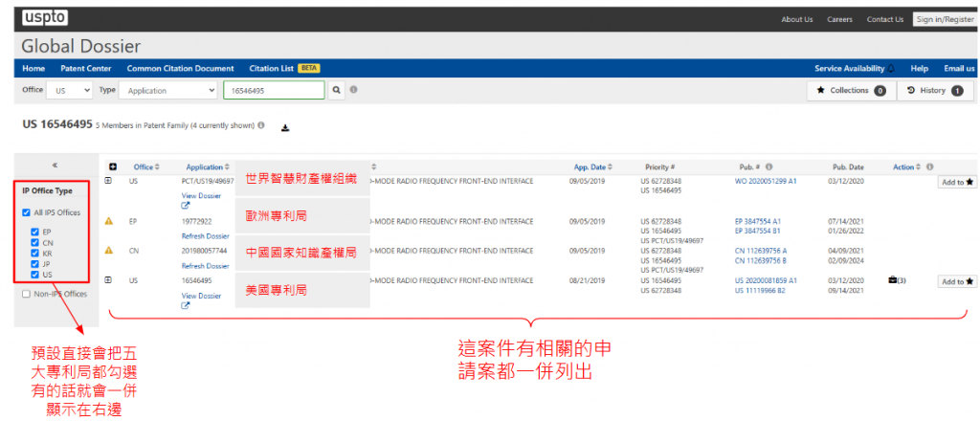Expand all rows with the header plus icon
Image resolution: width=980 pixels, height=421 pixels.
113,166
